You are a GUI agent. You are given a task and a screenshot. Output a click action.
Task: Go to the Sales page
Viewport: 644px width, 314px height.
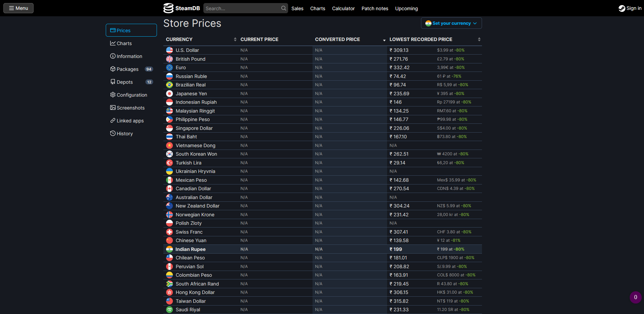(x=297, y=8)
